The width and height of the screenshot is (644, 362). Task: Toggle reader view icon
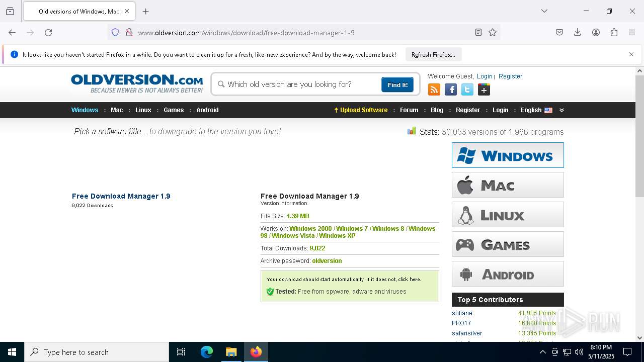pos(478,33)
